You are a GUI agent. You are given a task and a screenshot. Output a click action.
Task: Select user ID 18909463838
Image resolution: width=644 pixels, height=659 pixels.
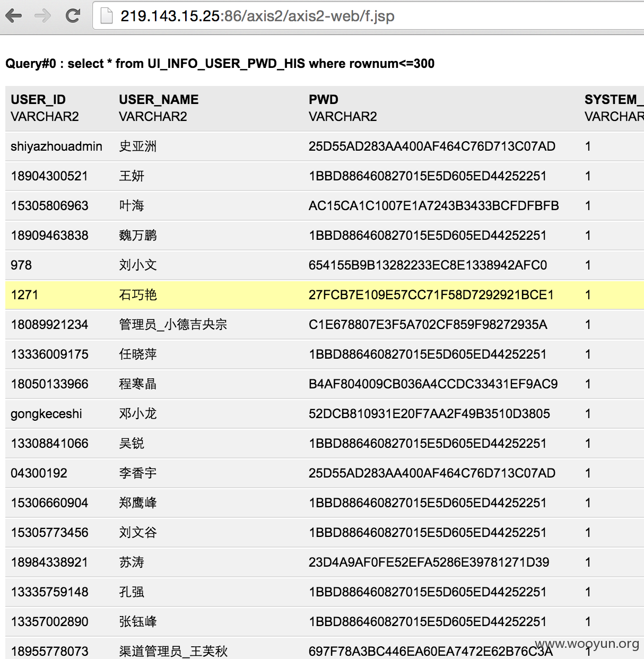click(49, 236)
